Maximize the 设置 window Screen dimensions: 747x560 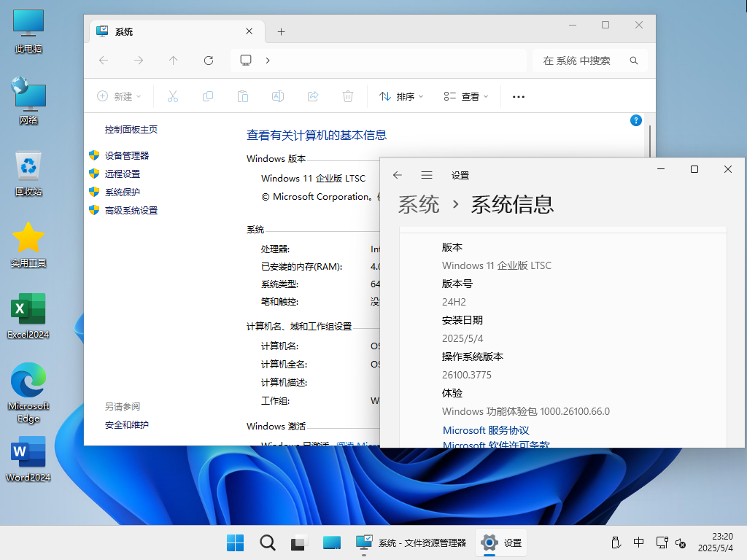pos(694,169)
